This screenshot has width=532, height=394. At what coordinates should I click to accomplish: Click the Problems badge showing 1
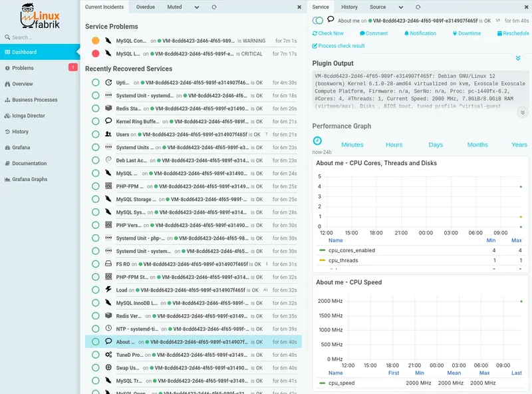(x=73, y=68)
